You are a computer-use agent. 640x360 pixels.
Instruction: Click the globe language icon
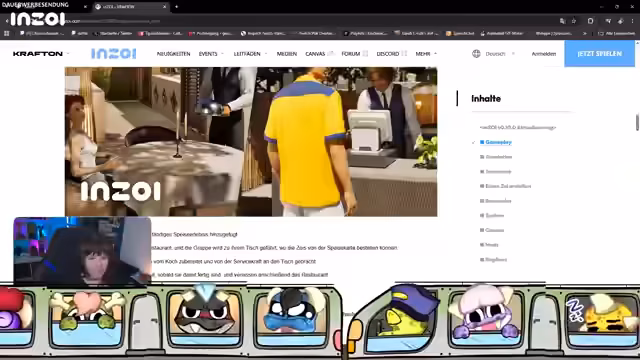click(x=476, y=54)
